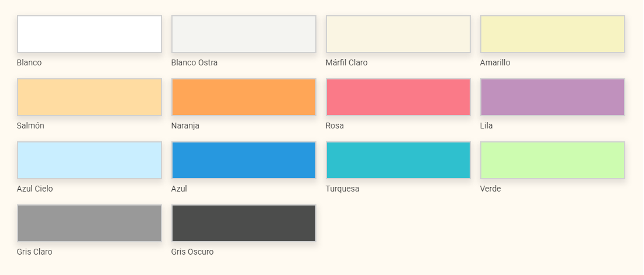Select the Azul blue swatch
Screen dimensions: 644x275
point(243,160)
